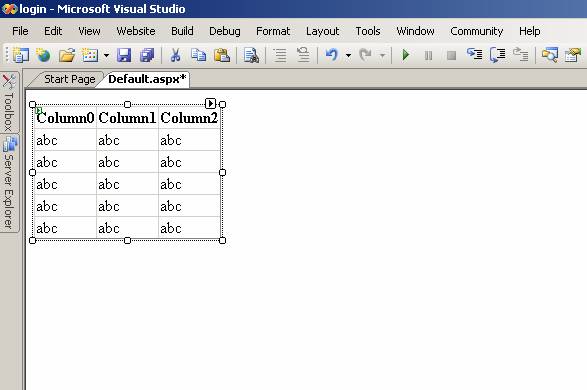Image resolution: width=587 pixels, height=390 pixels.
Task: Click the Increase Indent icon
Action: coord(303,55)
